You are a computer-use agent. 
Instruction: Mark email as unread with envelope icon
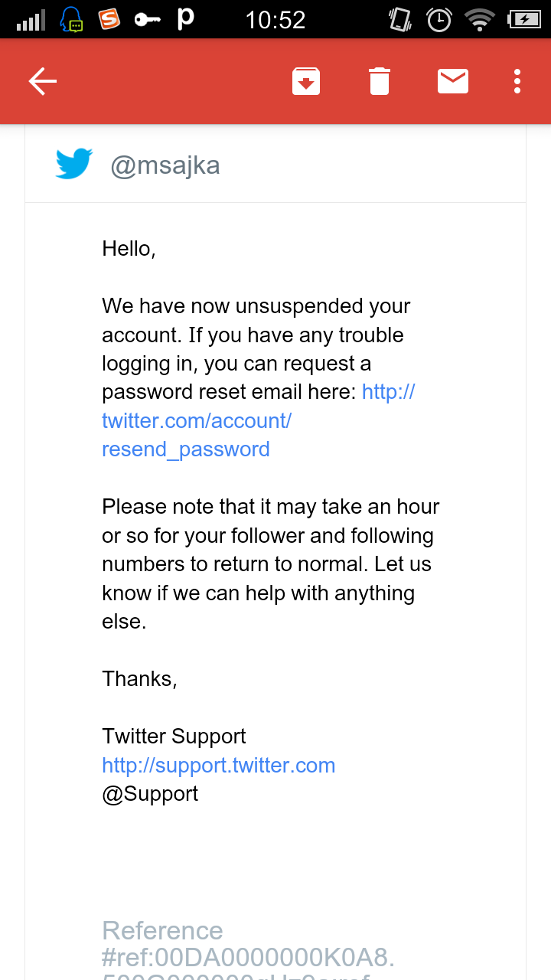453,81
